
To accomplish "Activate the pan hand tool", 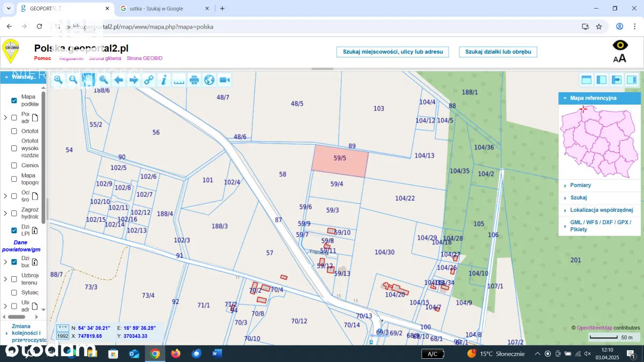I will 88,80.
